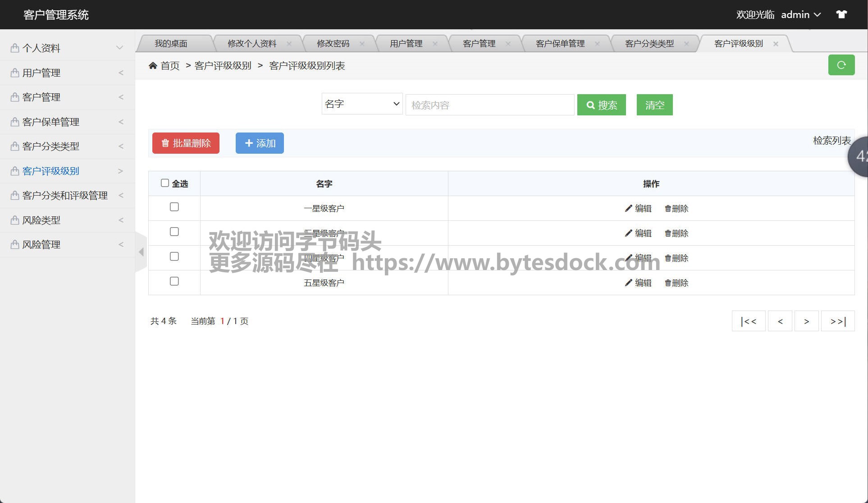This screenshot has width=868, height=503.
Task: Open the admin user dropdown menu
Action: [801, 14]
